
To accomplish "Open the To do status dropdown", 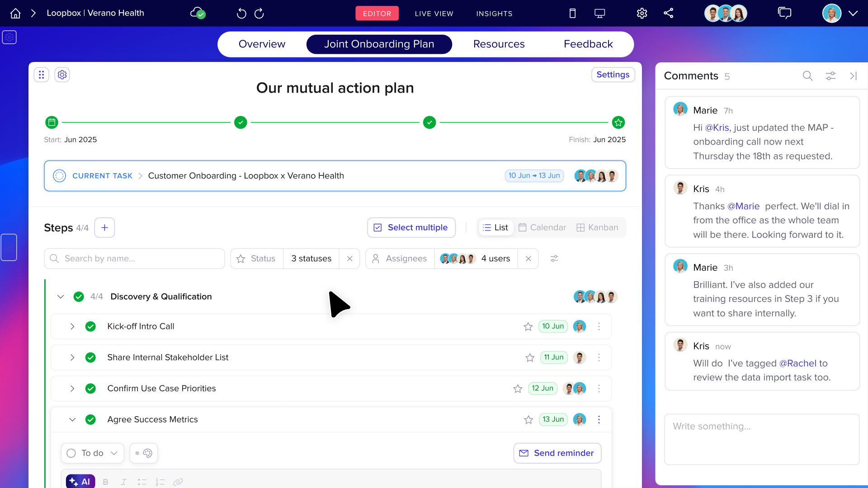I will coord(92,453).
